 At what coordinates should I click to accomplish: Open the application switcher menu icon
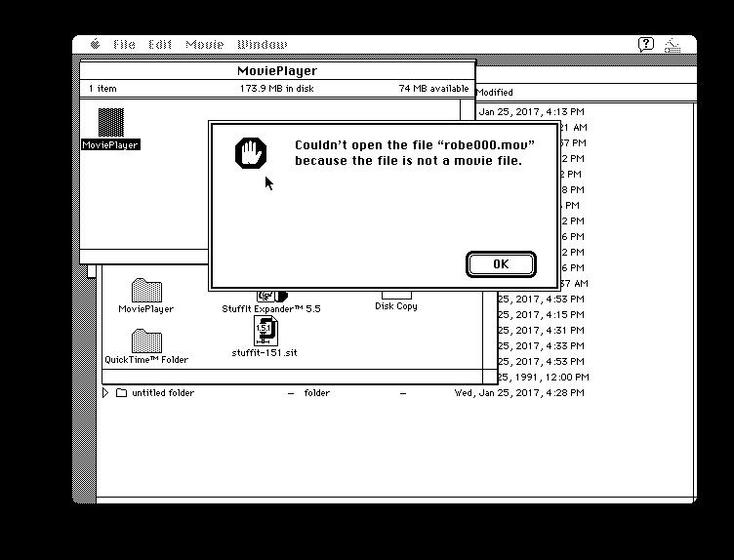(673, 46)
